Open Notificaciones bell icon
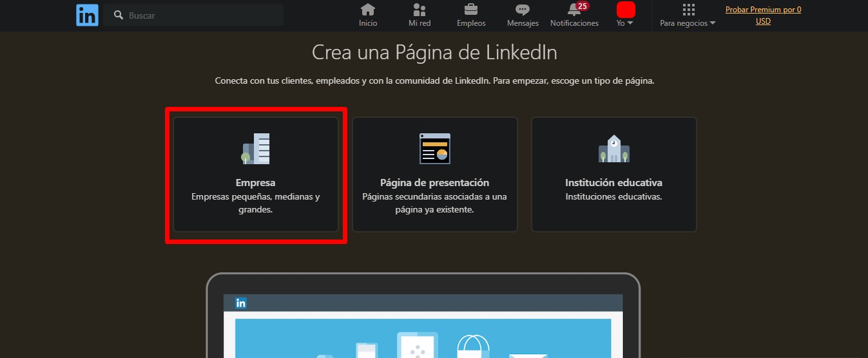 574,10
